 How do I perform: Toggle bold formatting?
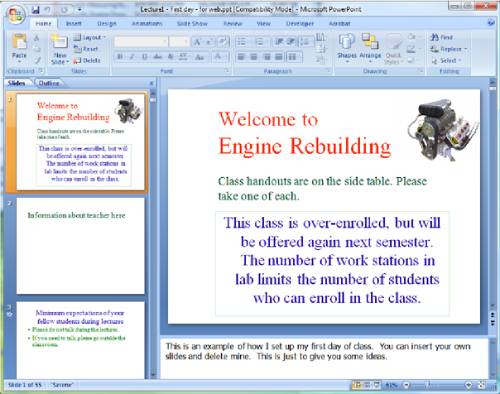click(119, 57)
